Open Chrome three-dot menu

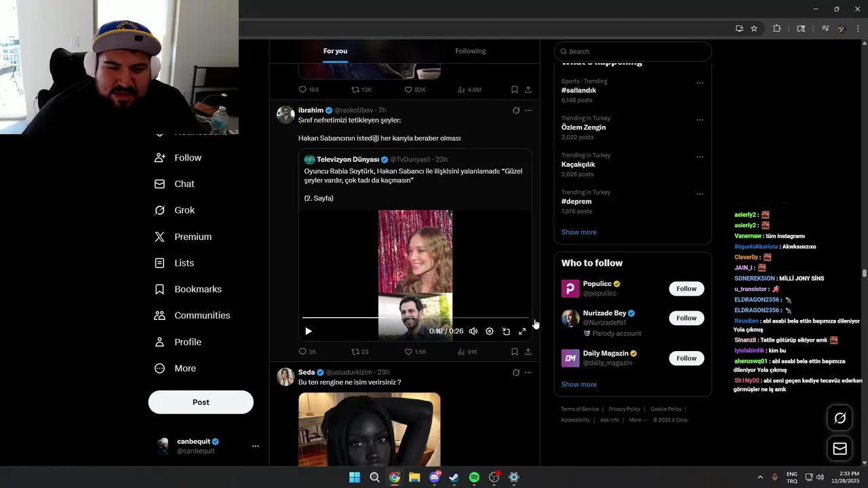click(x=859, y=28)
